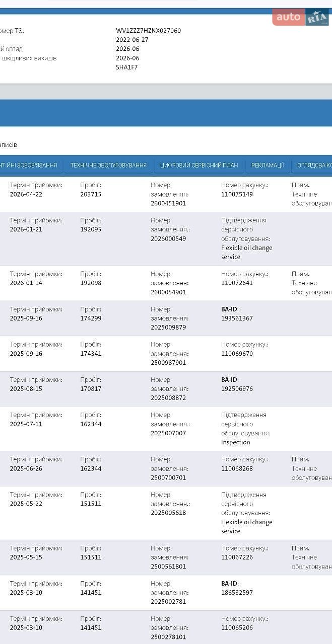Click order number 2600054901
Image resolution: width=332 pixels, height=644 pixels.
click(168, 292)
